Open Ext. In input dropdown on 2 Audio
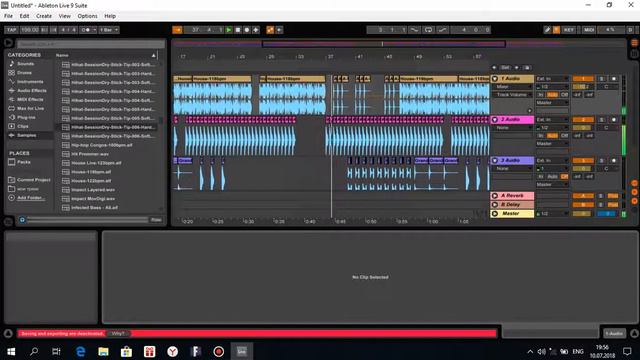 point(552,120)
